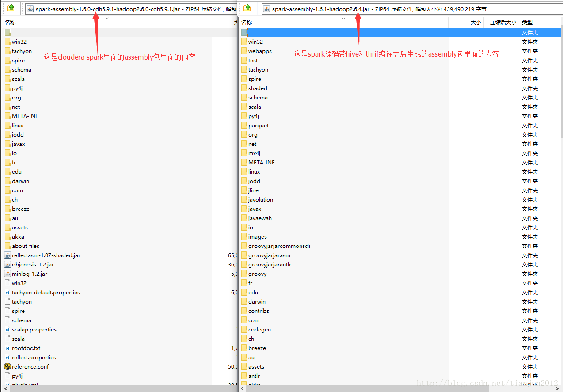Select 'org' in right window

[253, 134]
